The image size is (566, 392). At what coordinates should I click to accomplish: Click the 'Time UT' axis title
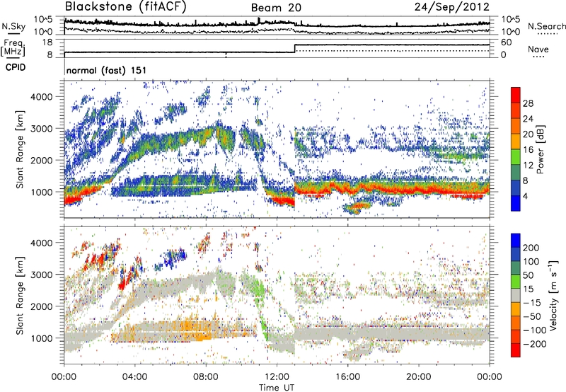tap(277, 387)
